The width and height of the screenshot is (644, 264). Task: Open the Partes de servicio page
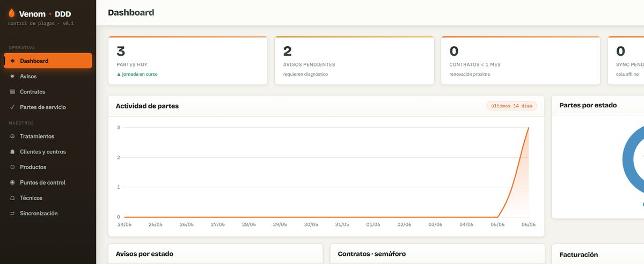pyautogui.click(x=48, y=107)
